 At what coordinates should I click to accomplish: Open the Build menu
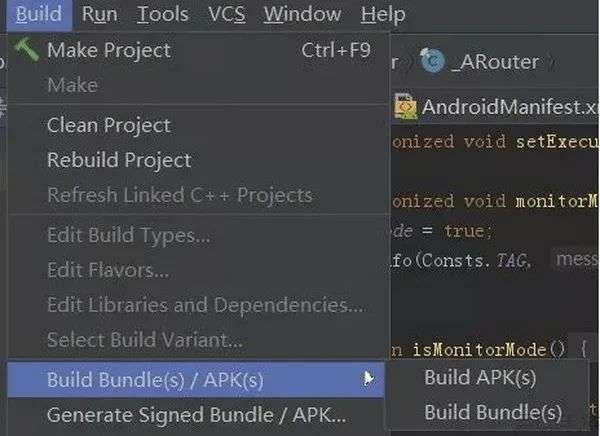[x=39, y=14]
